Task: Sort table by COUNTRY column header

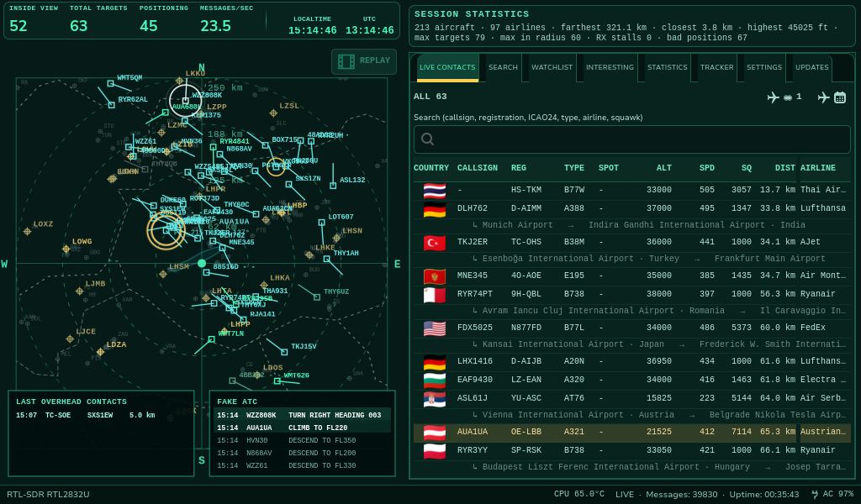Action: coord(431,168)
